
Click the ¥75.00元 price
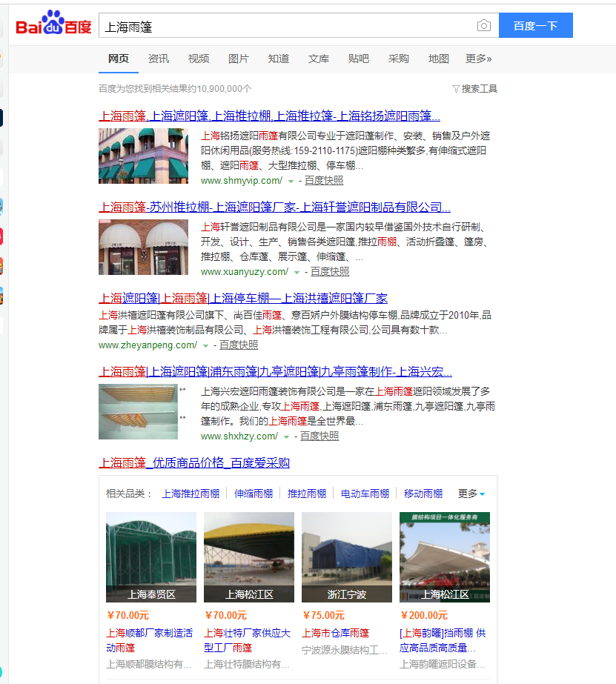(324, 616)
